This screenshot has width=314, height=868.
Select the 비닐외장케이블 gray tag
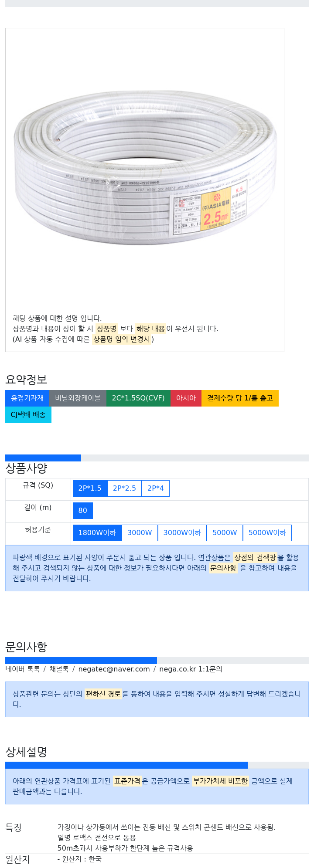point(78,398)
